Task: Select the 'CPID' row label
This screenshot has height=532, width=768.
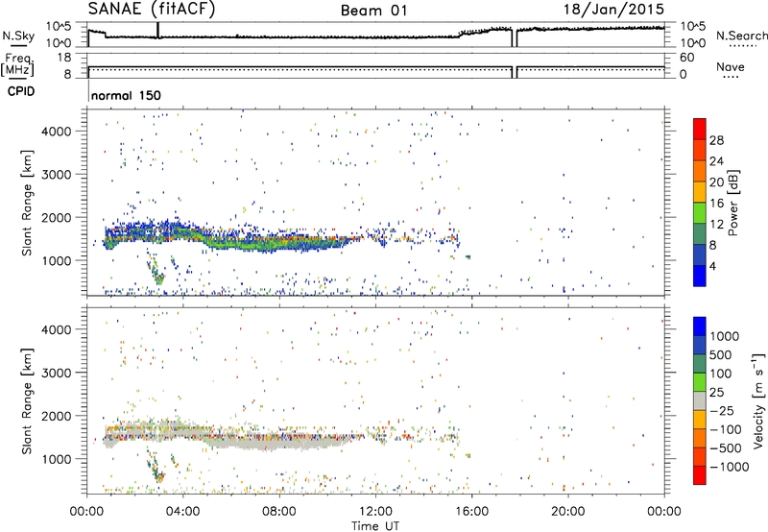Action: click(x=21, y=91)
